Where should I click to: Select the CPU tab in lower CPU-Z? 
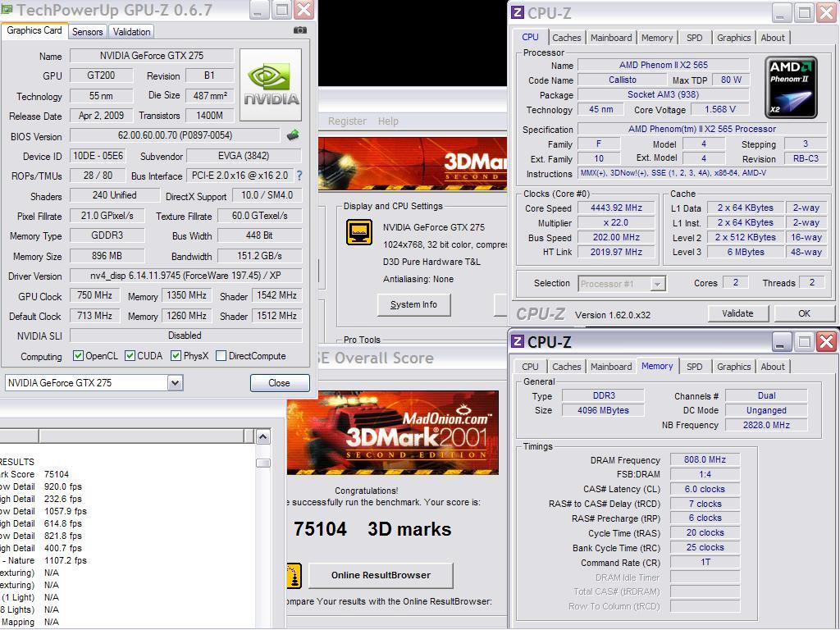tap(530, 367)
